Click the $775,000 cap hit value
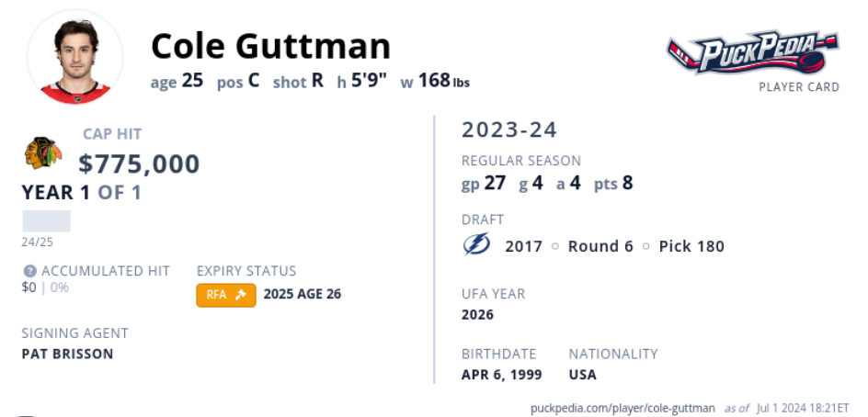Screen dimensions: 868x417 pyautogui.click(x=139, y=163)
